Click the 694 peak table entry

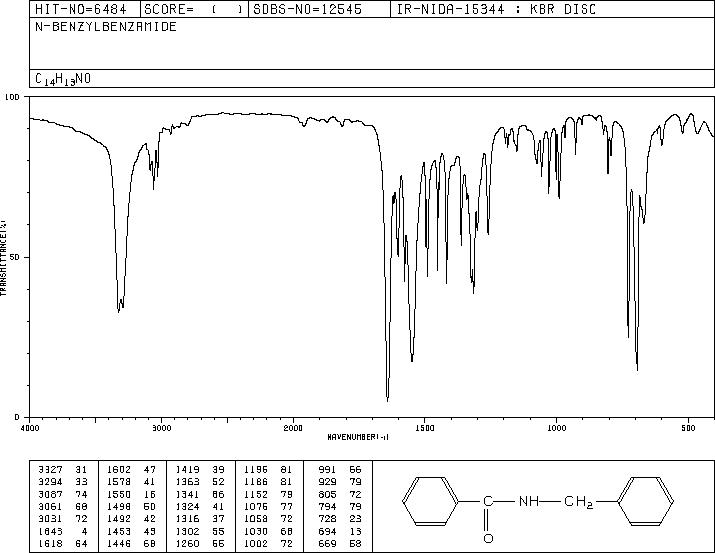click(340, 531)
